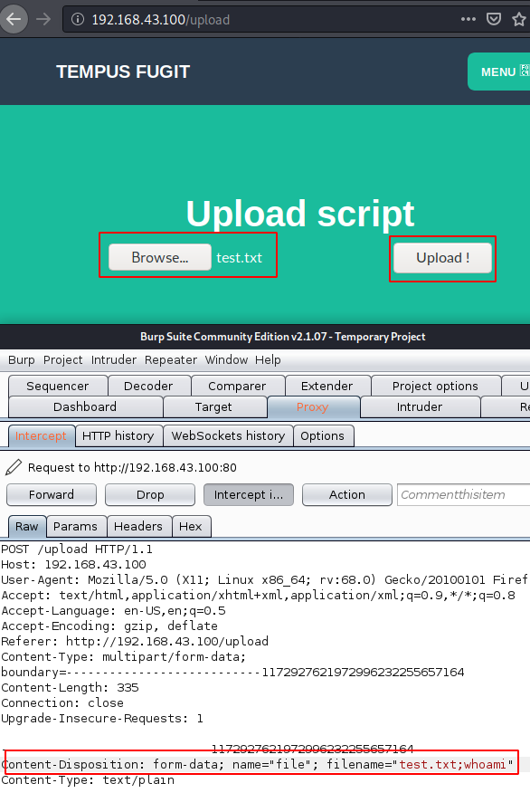
Task: Click the selected file name test.txt
Action: point(239,258)
